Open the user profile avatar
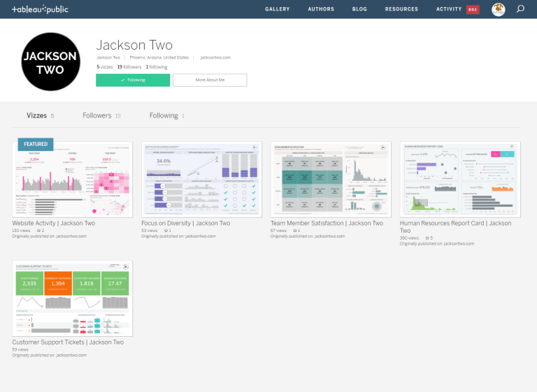 click(499, 9)
